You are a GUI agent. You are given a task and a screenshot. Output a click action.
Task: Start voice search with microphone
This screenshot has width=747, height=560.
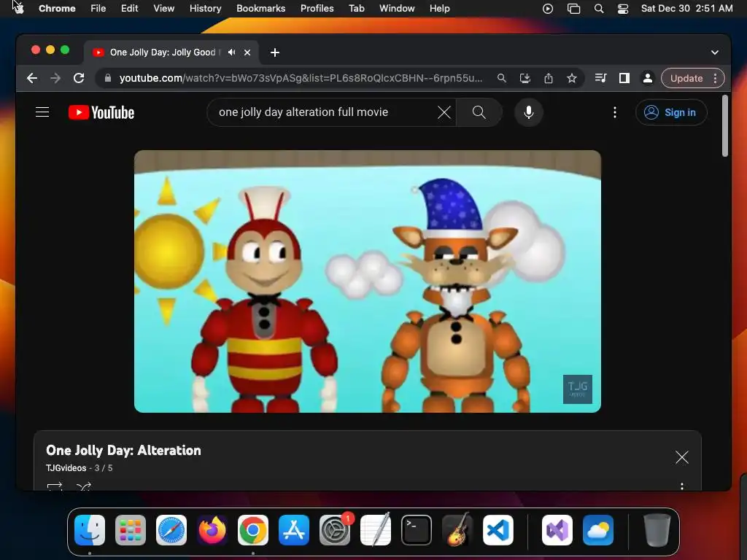pos(528,112)
